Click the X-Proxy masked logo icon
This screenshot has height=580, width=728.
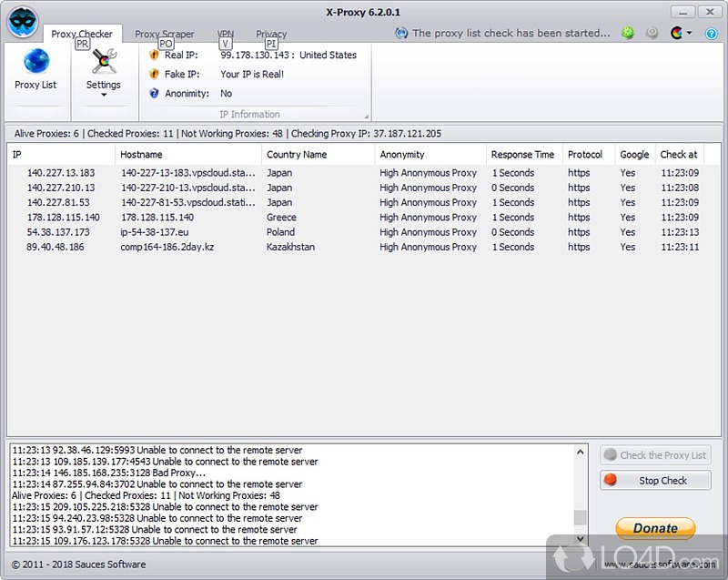click(x=23, y=22)
